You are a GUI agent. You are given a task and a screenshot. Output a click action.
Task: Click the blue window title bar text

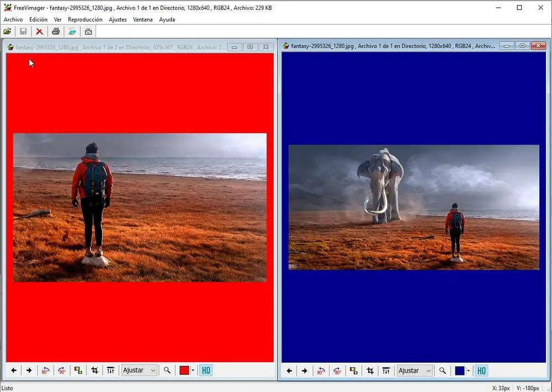click(x=393, y=46)
